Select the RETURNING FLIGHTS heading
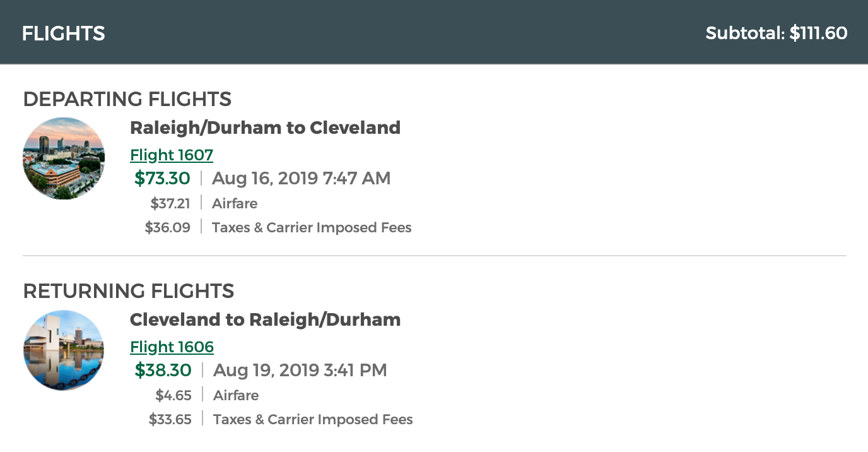This screenshot has width=868, height=452. pyautogui.click(x=129, y=291)
